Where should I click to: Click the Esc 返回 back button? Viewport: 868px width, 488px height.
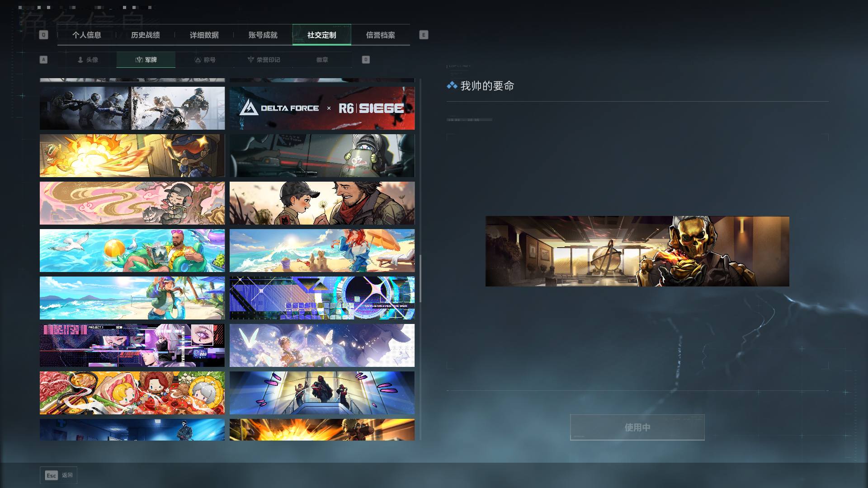(x=58, y=475)
